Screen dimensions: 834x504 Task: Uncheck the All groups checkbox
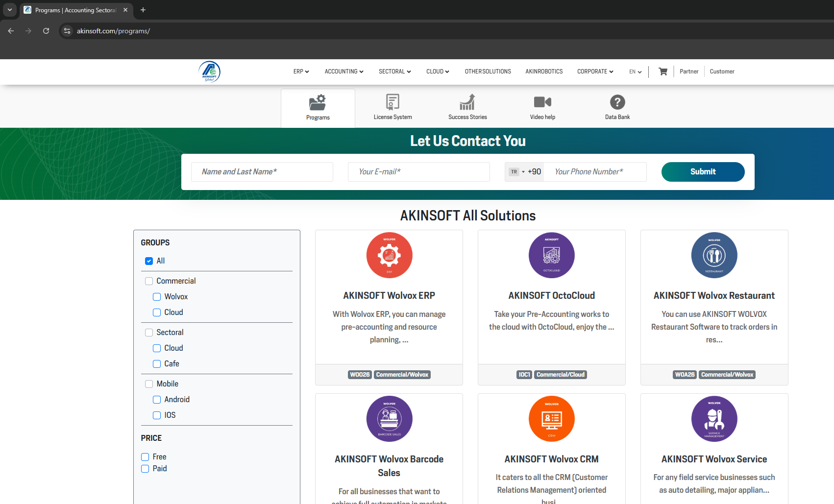pyautogui.click(x=149, y=261)
